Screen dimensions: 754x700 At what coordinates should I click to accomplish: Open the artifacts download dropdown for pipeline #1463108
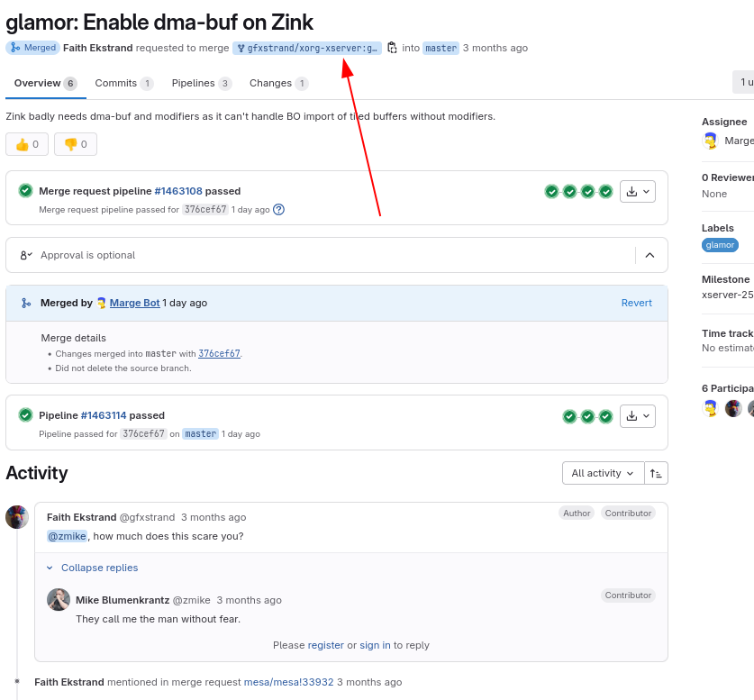point(638,192)
